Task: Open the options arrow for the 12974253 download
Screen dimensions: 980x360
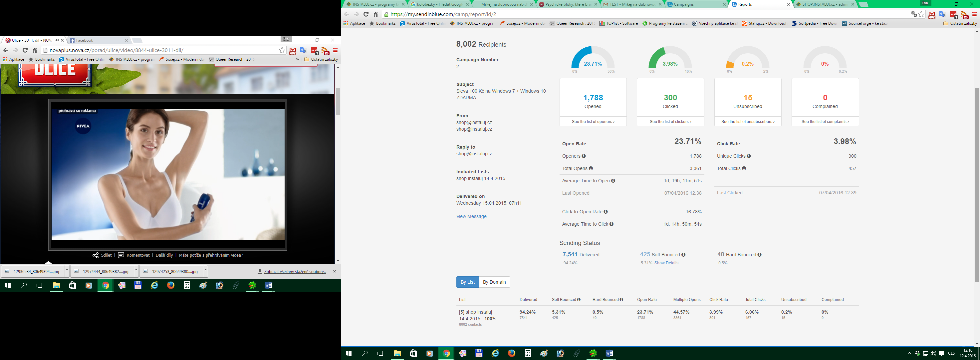Action: 205,270
